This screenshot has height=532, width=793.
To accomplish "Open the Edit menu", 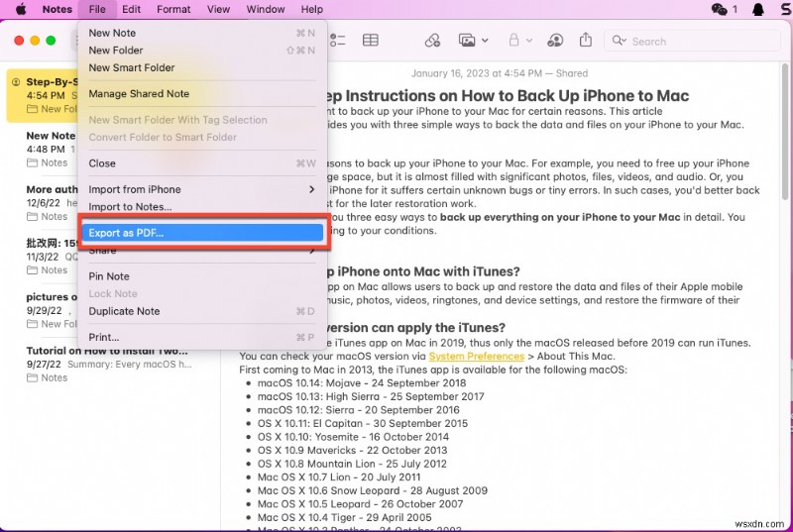I will [x=131, y=9].
